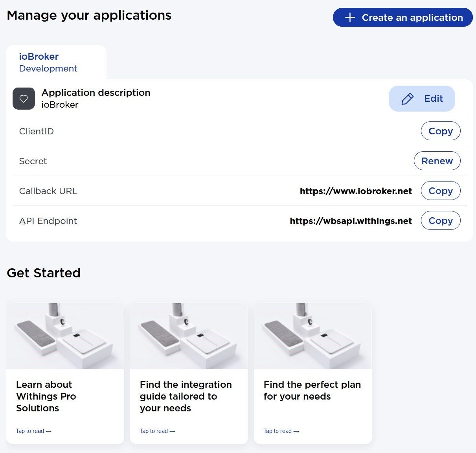Viewport: 476px width, 453px height.
Task: Click the Find the integration guide title
Action: [x=186, y=396]
